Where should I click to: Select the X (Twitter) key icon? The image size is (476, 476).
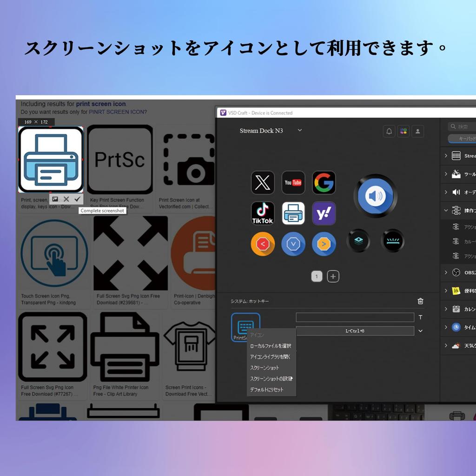263,183
